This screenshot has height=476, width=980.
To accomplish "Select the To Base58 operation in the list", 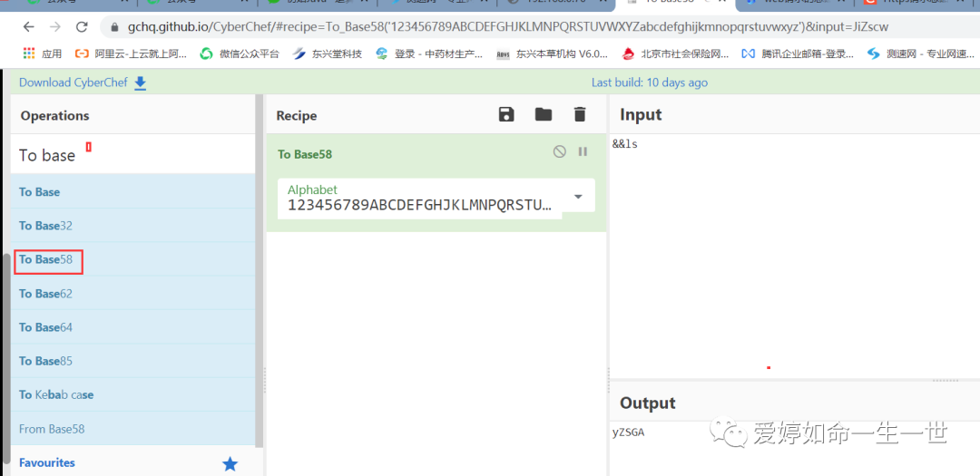I will point(132,259).
